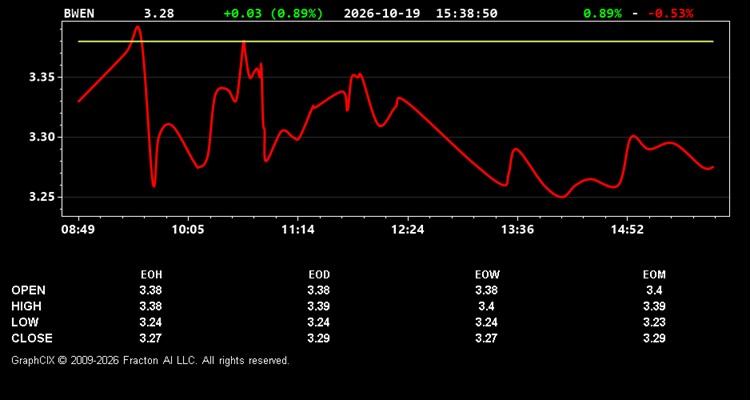750x400 pixels.
Task: Click the green +0.03 (0.89%) change value
Action: pyautogui.click(x=273, y=13)
